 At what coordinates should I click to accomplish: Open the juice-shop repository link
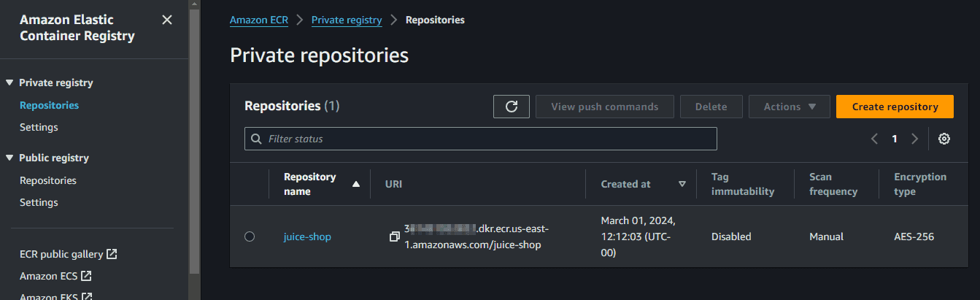(307, 236)
